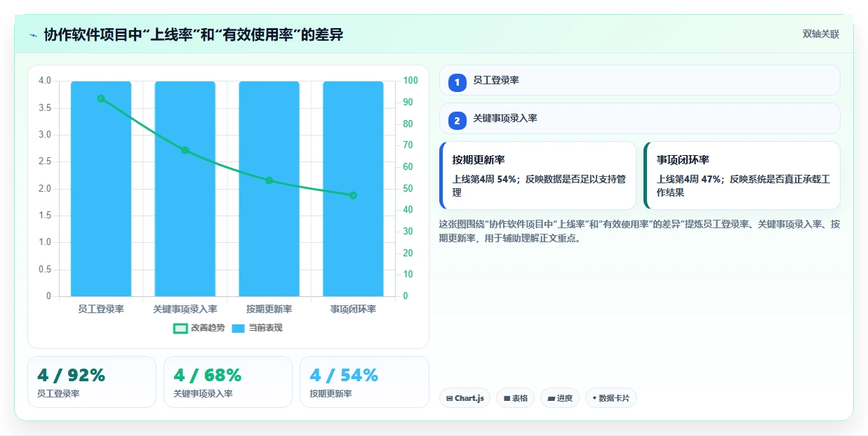Click the chart title about 上线率 and 有效使用率
The height and width of the screenshot is (436, 868).
pyautogui.click(x=194, y=34)
